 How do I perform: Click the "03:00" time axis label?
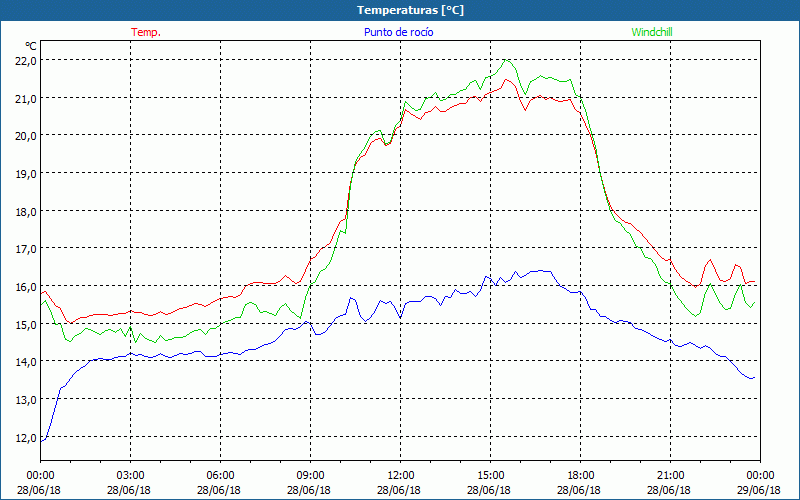(x=131, y=476)
